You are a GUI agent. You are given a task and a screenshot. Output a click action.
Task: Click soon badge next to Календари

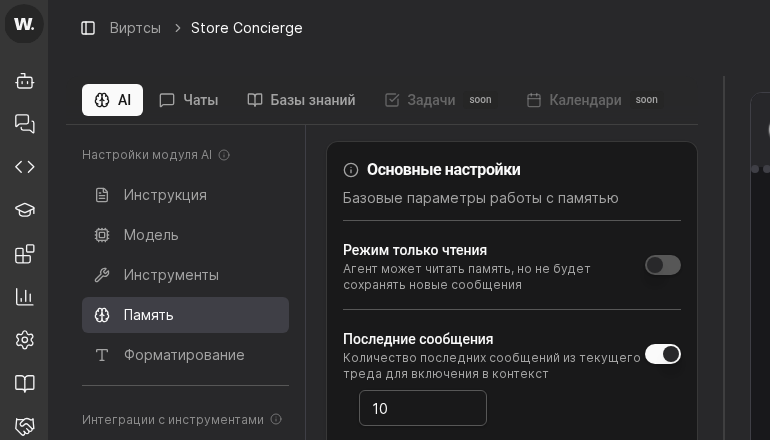(x=646, y=100)
